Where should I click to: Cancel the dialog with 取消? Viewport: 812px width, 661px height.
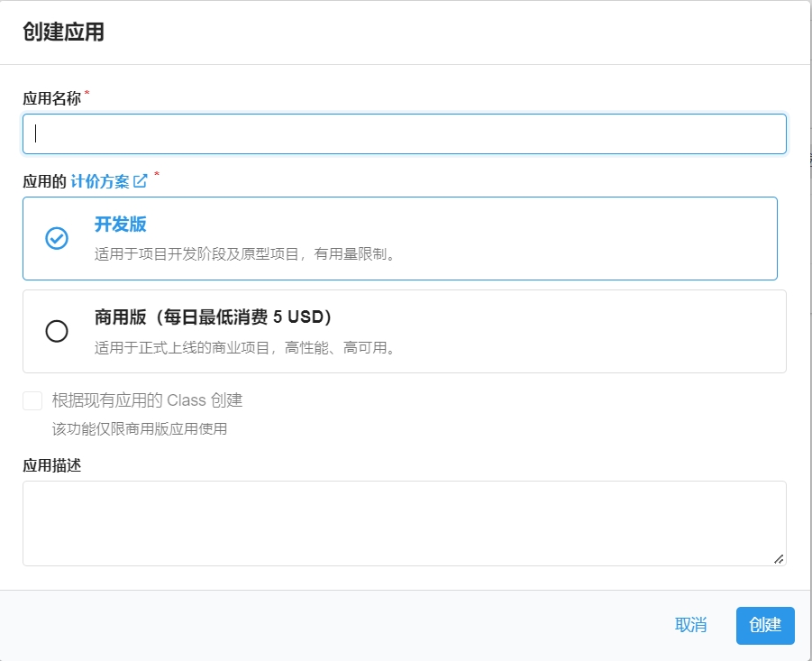690,625
